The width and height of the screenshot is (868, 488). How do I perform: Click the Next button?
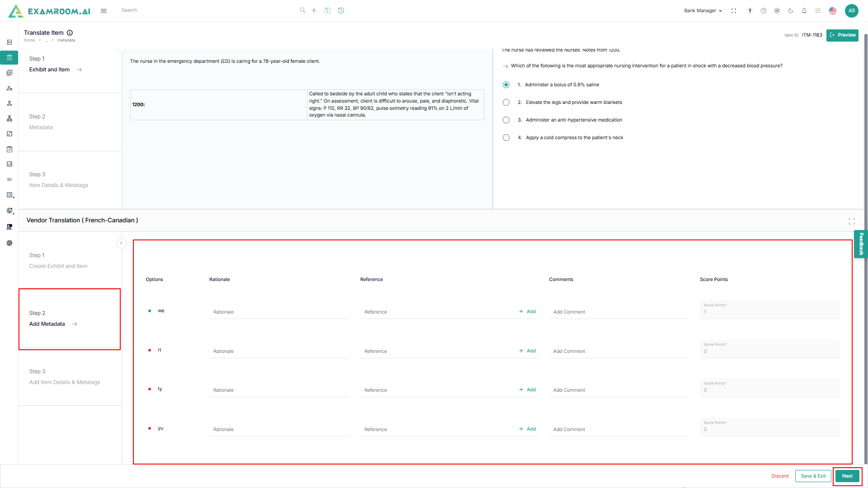click(x=847, y=476)
